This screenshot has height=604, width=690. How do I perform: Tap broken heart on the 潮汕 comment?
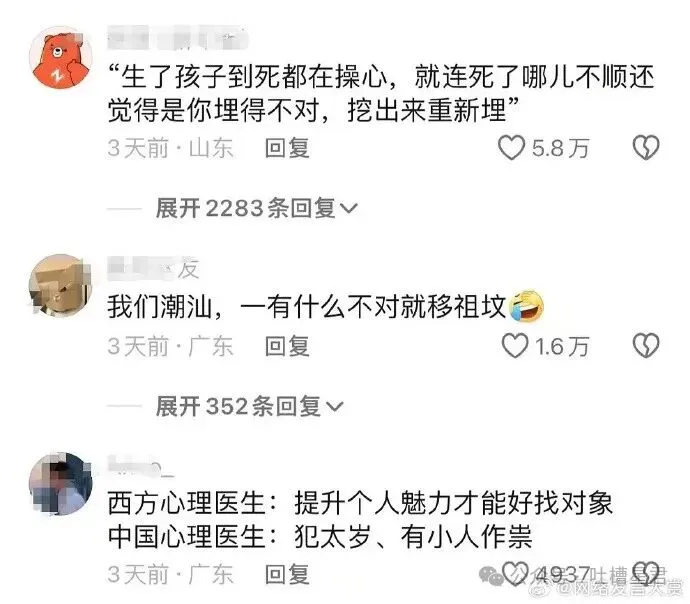646,346
